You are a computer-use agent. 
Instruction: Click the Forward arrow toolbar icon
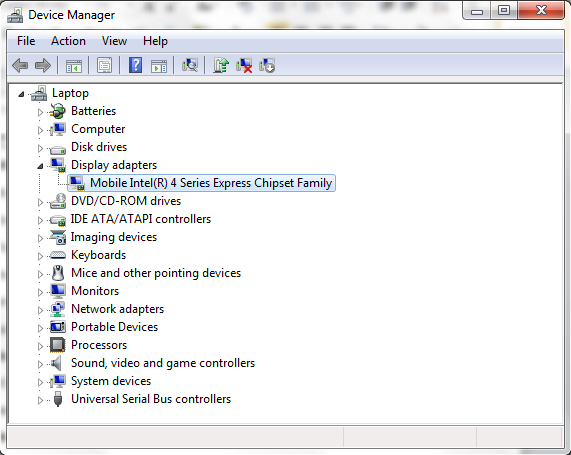coord(43,66)
